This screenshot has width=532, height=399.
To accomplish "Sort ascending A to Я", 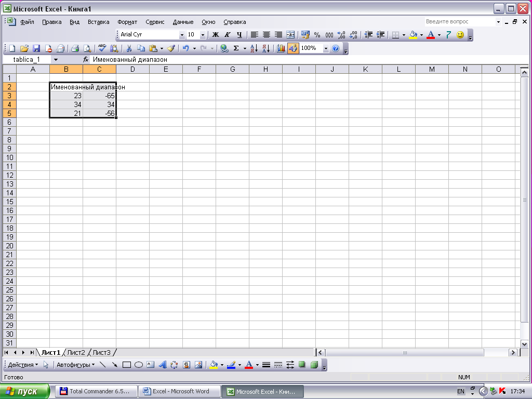I will pos(254,48).
